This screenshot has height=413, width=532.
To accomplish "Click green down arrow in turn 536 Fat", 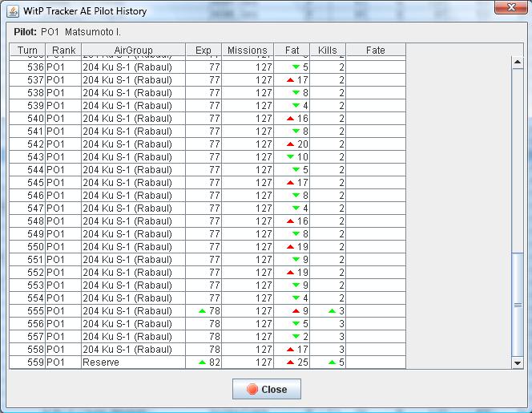I will 296,67.
